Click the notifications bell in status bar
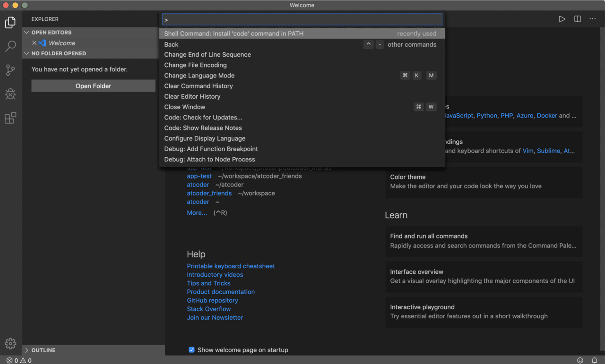Viewport: 605px width, 364px height. [595, 360]
